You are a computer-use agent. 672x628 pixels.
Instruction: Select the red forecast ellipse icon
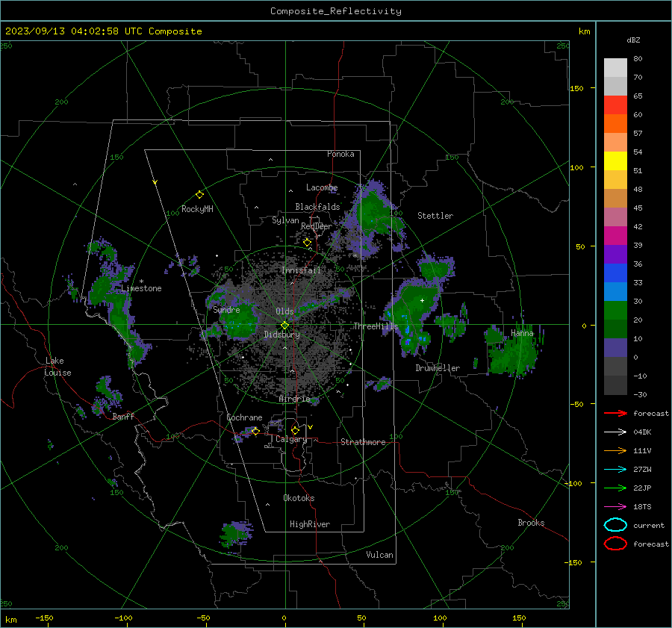click(615, 544)
